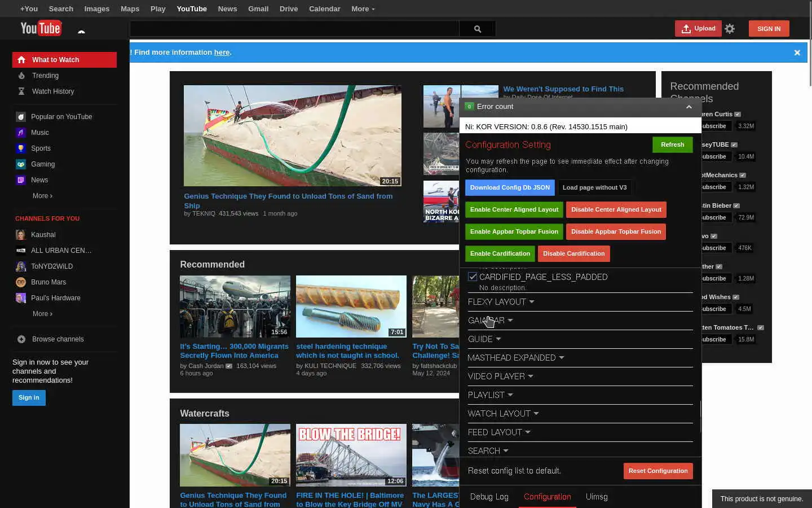Click the Browse channels plus icon
This screenshot has height=508, width=812.
[x=21, y=339]
